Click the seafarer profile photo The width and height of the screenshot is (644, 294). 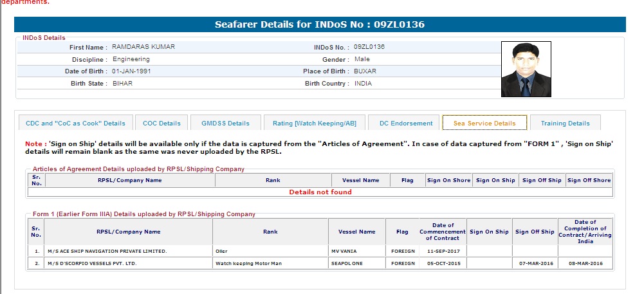(x=526, y=69)
